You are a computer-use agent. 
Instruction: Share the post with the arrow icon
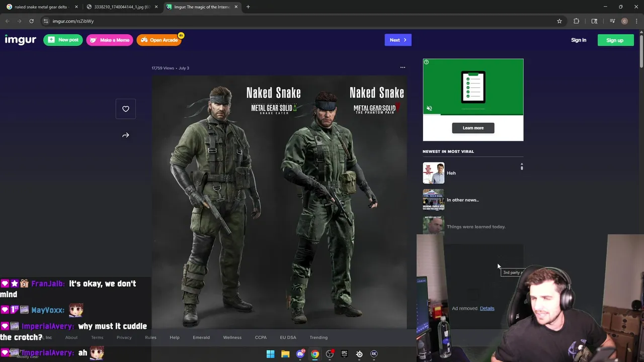(x=126, y=135)
